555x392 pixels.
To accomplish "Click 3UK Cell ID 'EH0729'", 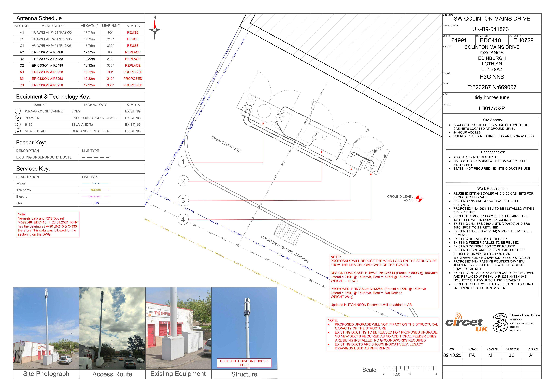I will pyautogui.click(x=523, y=40).
